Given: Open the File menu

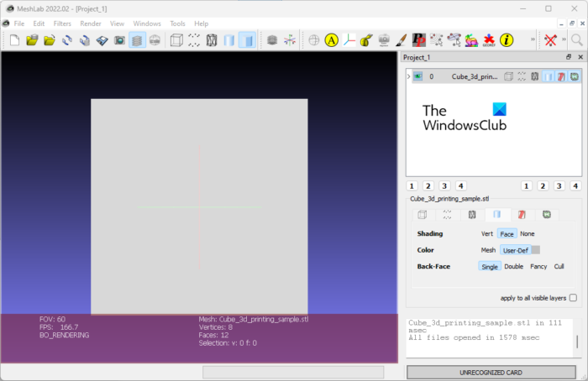Looking at the screenshot, I should click(19, 23).
